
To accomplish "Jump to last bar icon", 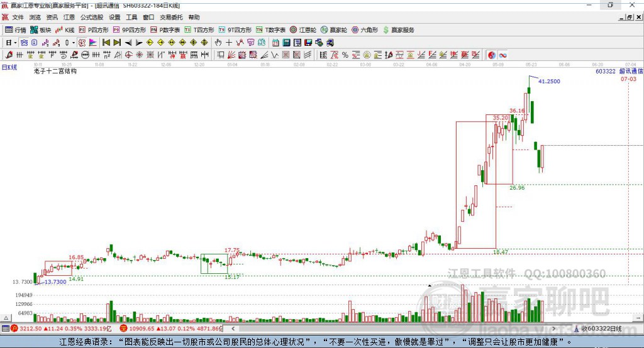I will coord(117,43).
